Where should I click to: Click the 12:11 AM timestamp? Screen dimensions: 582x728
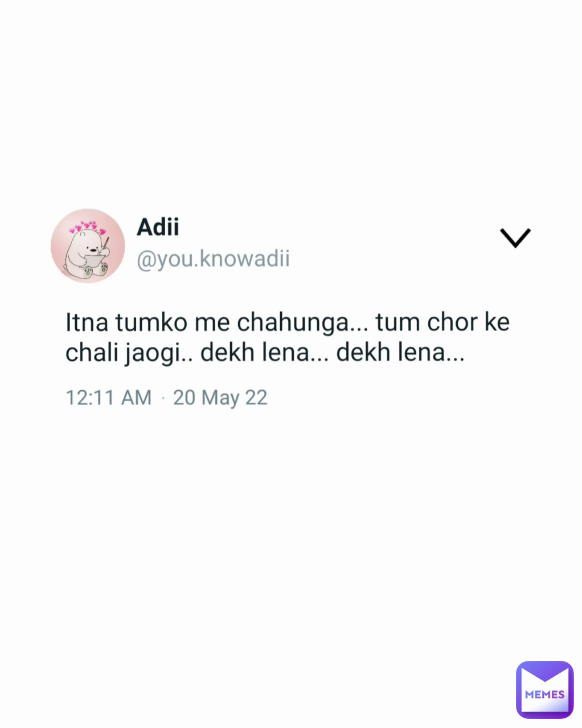109,398
